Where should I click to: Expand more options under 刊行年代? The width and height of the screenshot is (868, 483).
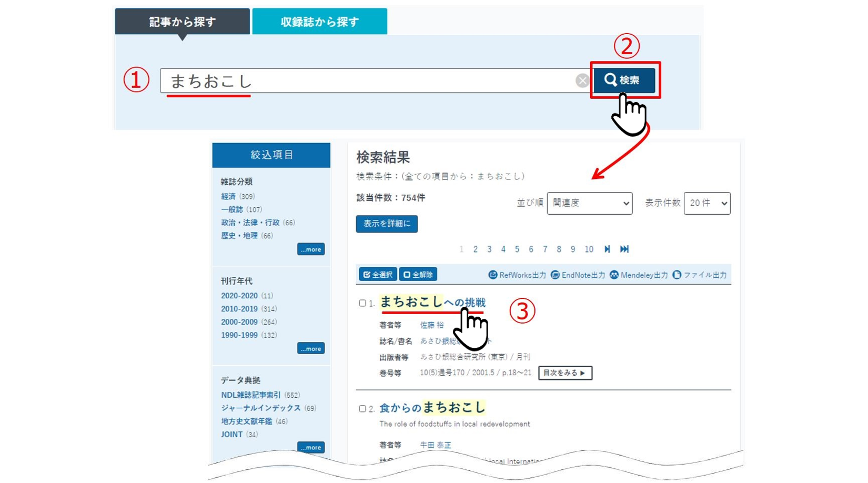(x=310, y=349)
